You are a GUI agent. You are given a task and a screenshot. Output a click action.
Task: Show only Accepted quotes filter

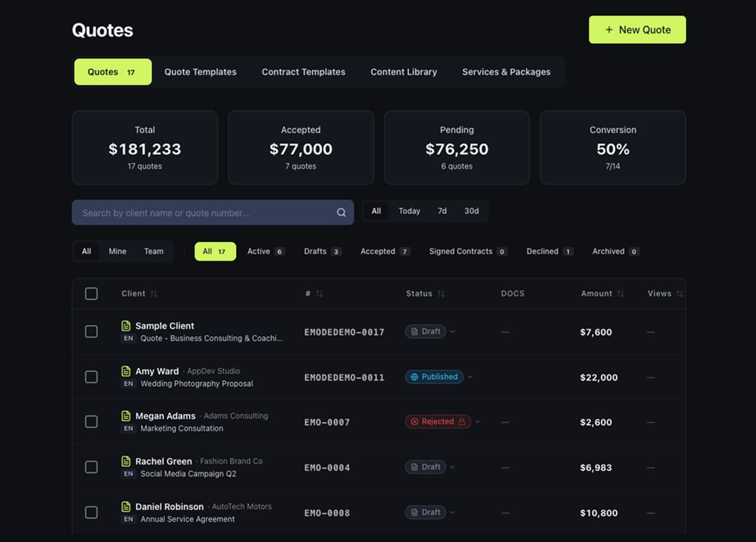point(384,251)
